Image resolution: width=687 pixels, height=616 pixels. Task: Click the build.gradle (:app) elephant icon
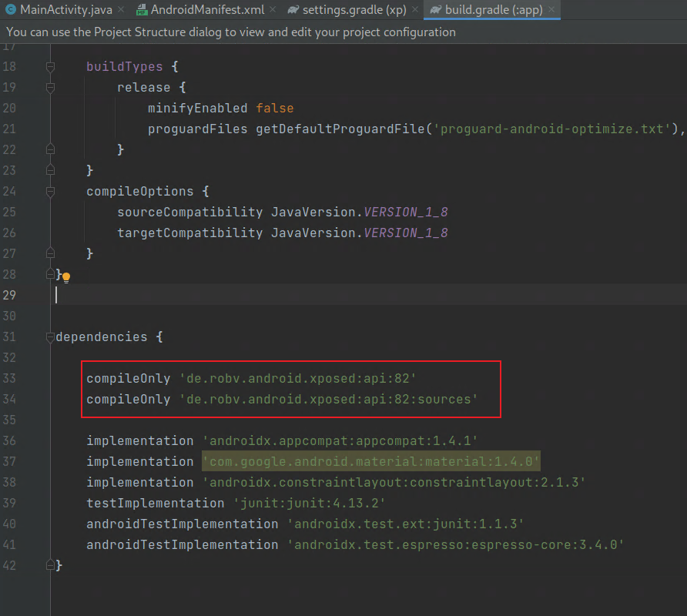436,10
